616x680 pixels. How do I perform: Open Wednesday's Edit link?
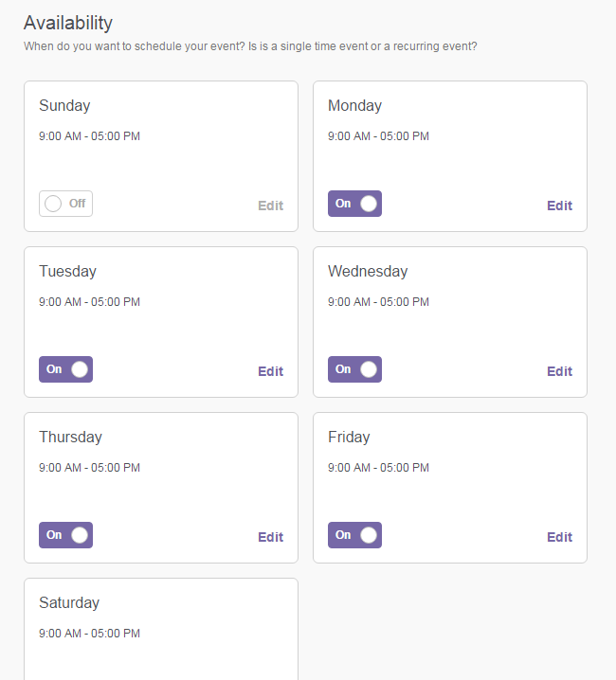point(559,371)
